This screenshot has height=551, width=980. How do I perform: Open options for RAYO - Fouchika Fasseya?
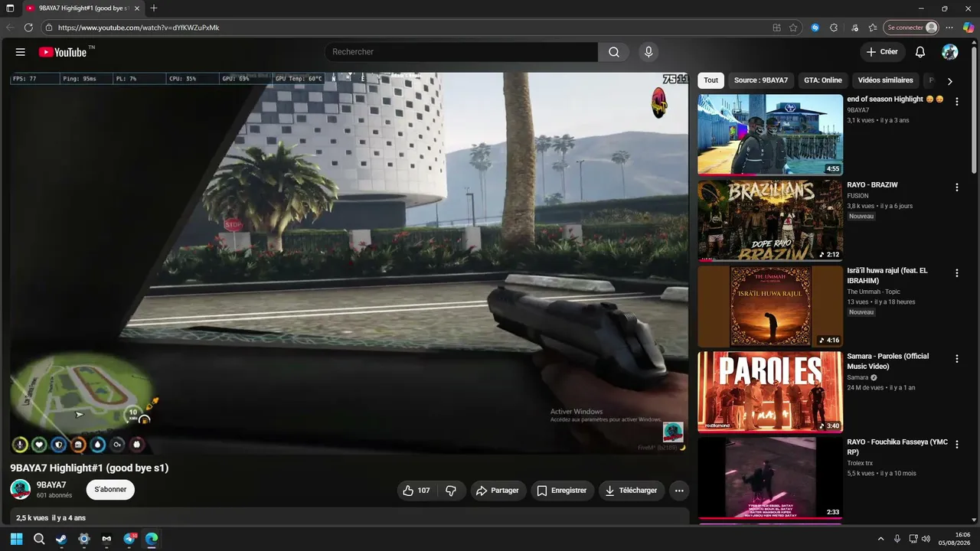click(x=956, y=445)
